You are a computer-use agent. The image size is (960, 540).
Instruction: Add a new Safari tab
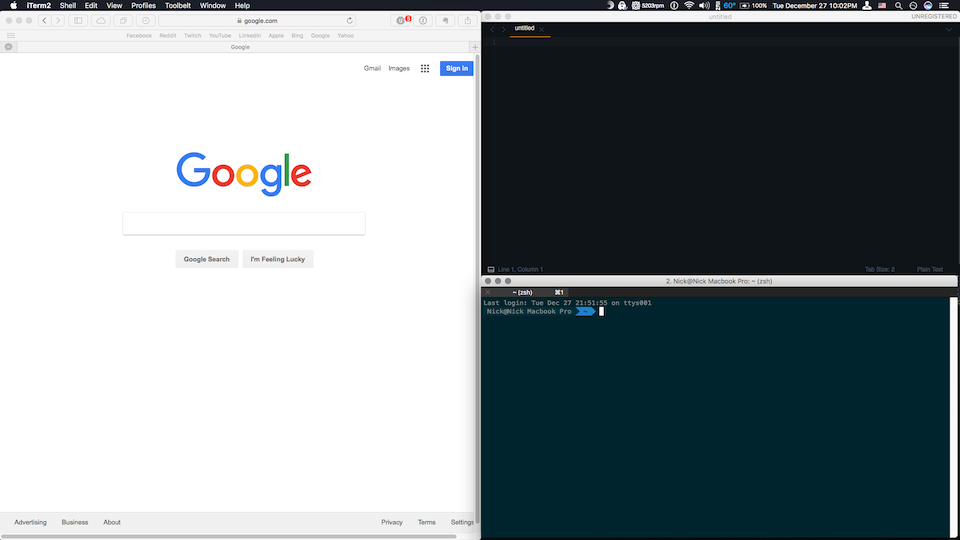(474, 47)
